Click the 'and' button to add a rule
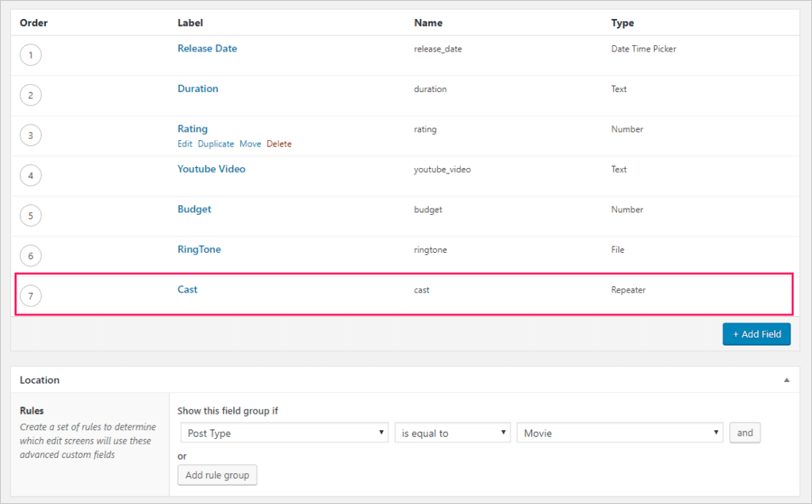812x504 pixels. point(745,432)
